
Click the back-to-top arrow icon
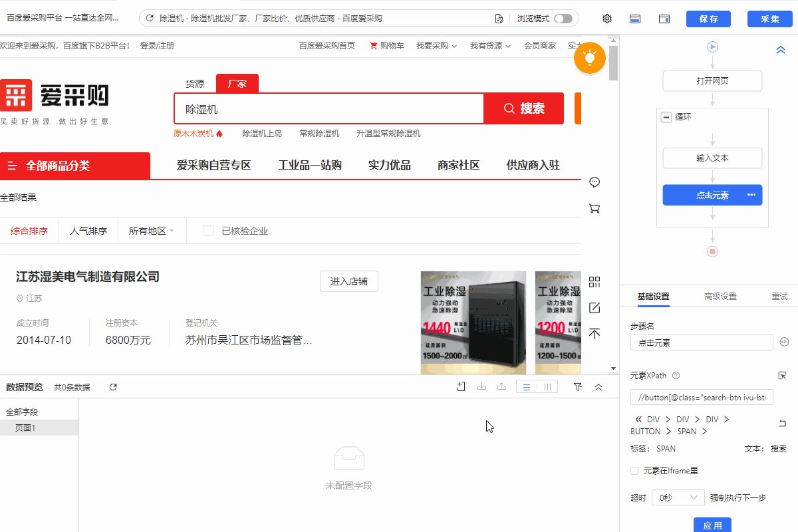point(595,333)
